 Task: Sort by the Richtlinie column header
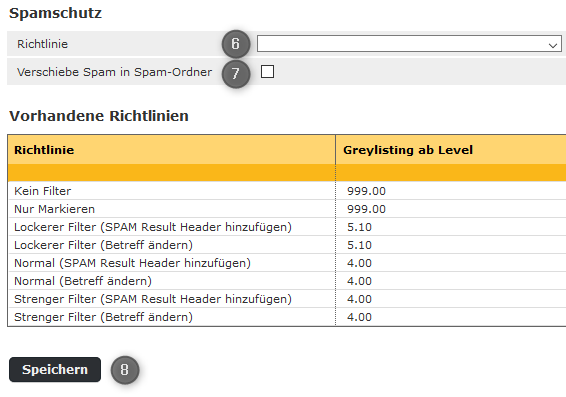(x=44, y=150)
